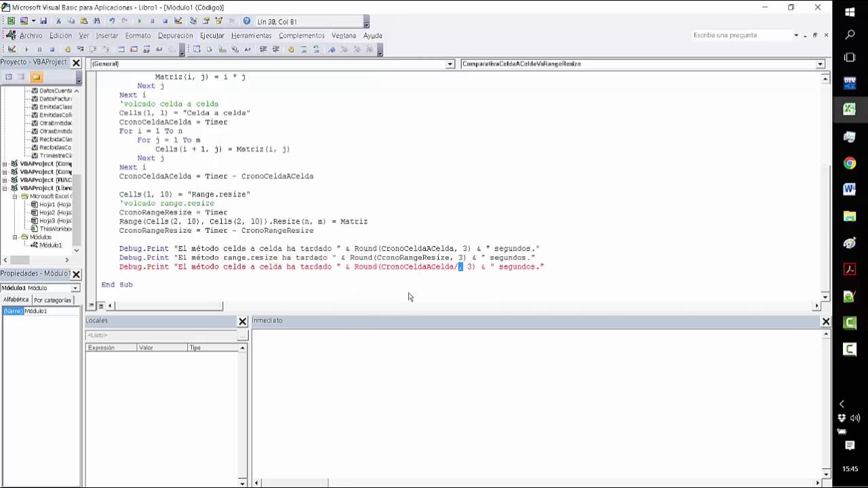The height and width of the screenshot is (488, 868).
Task: Close the Inmediato window
Action: coord(825,321)
